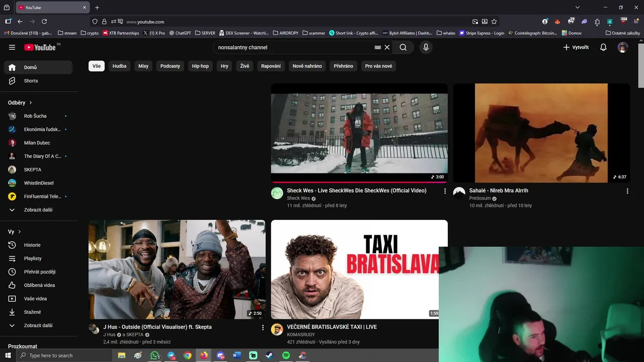The width and height of the screenshot is (644, 362).
Task: Click the Windows taskbar search box
Action: [64, 355]
